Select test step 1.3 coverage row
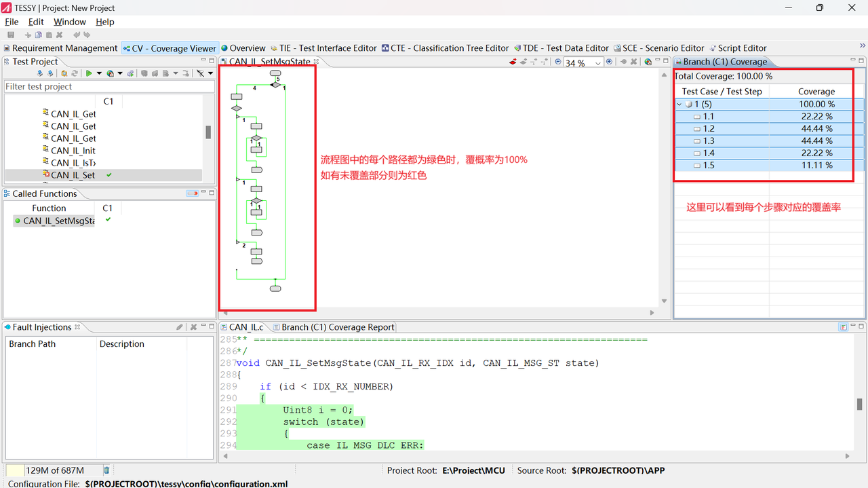 pyautogui.click(x=770, y=141)
